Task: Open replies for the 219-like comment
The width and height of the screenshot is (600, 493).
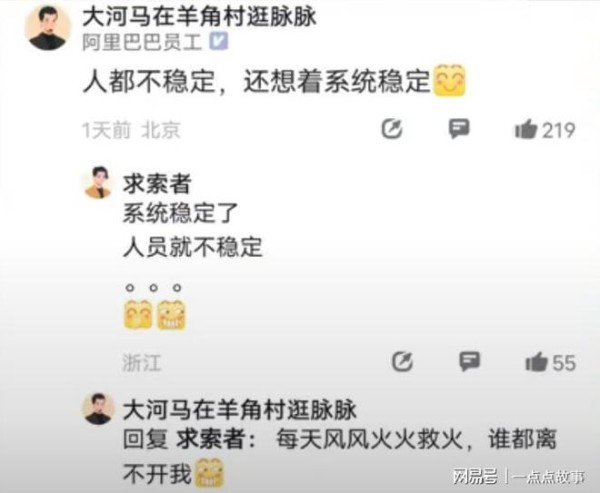Action: tap(459, 129)
